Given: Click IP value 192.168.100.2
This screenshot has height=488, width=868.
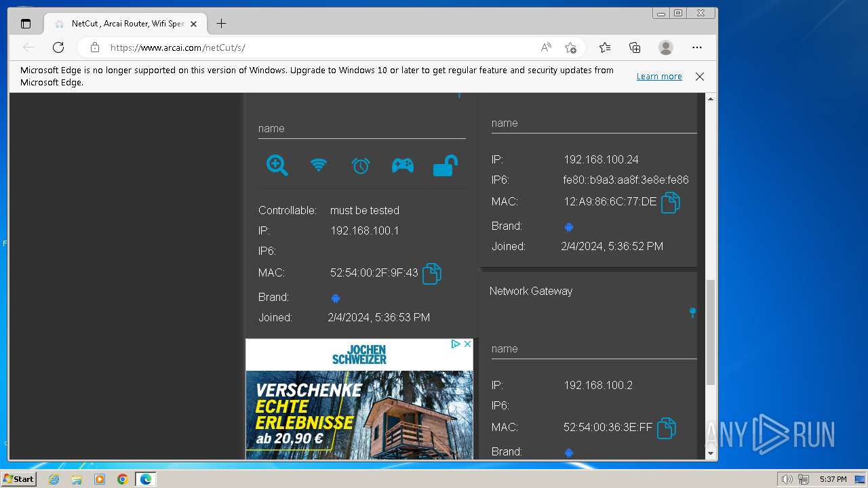Looking at the screenshot, I should (598, 385).
